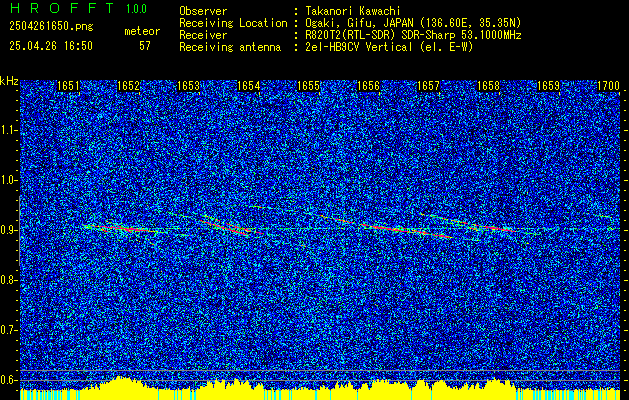
Task: Click the Ogaki, Gifu, JAPAN location text
Action: pyautogui.click(x=413, y=23)
